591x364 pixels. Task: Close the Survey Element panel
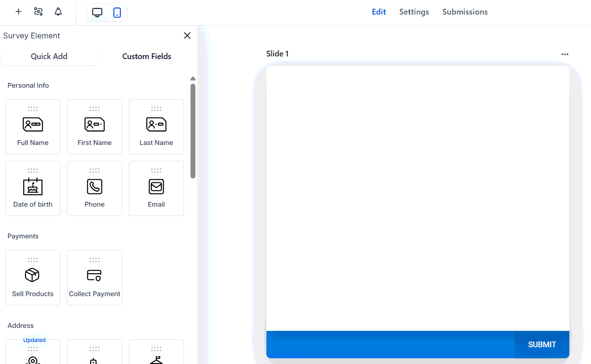(x=187, y=35)
